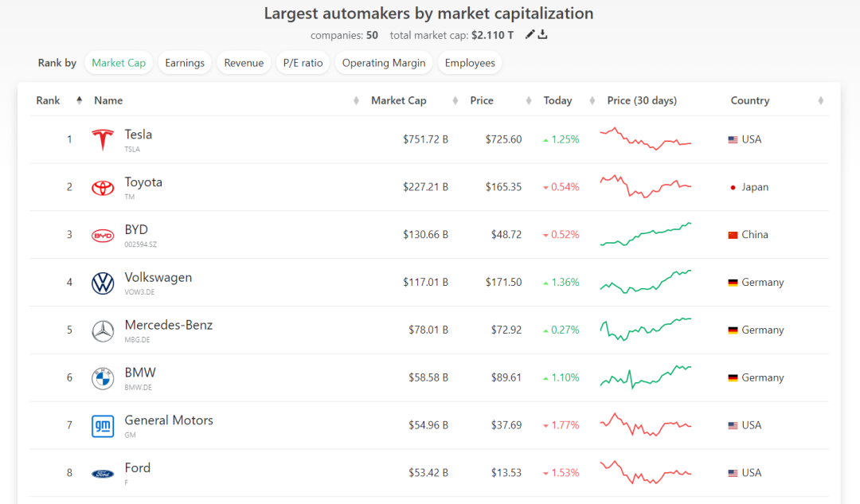The image size is (860, 504).
Task: Select the P/E ratio ranking option
Action: (x=303, y=63)
